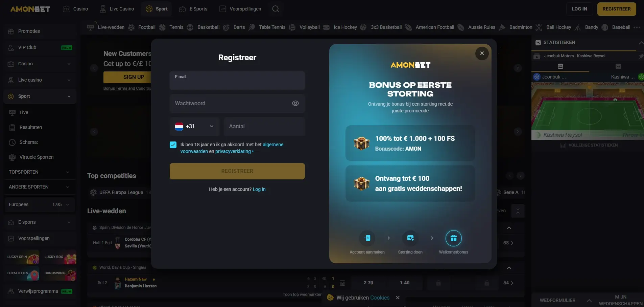This screenshot has height=307, width=644.
Task: Click the Live-wedden icon in sports bar
Action: (91, 27)
